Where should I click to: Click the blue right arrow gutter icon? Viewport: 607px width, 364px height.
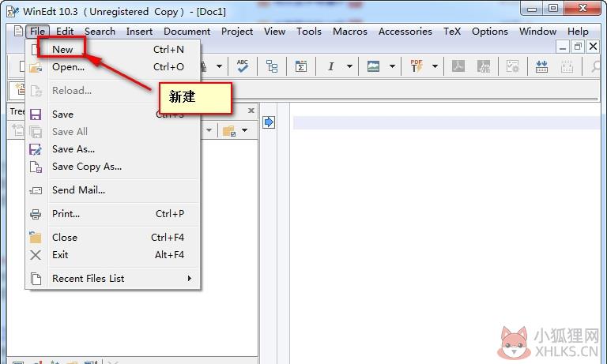(269, 122)
